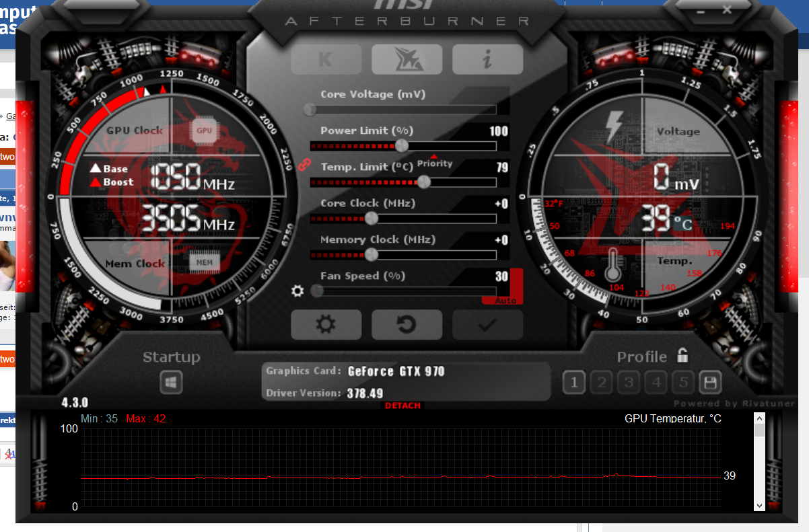The width and height of the screenshot is (809, 532).
Task: Select profile slot 1
Action: pos(573,383)
